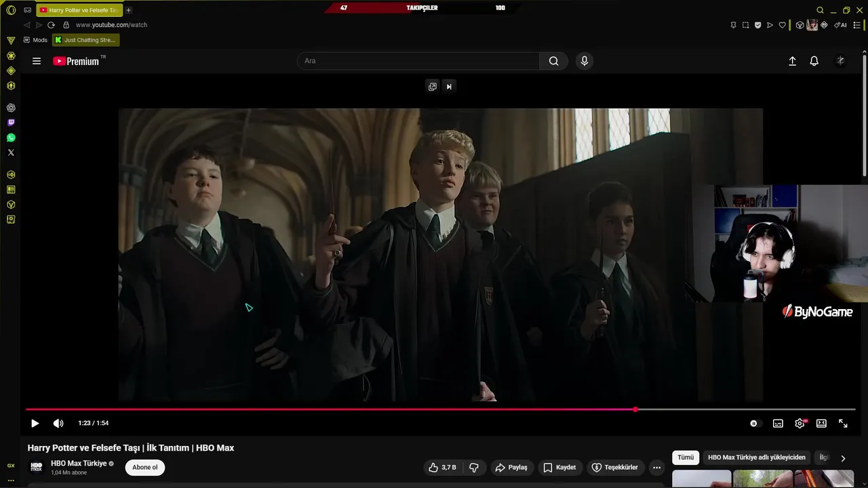Click the HBO Max channel avatar
This screenshot has height=488, width=868.
37,467
